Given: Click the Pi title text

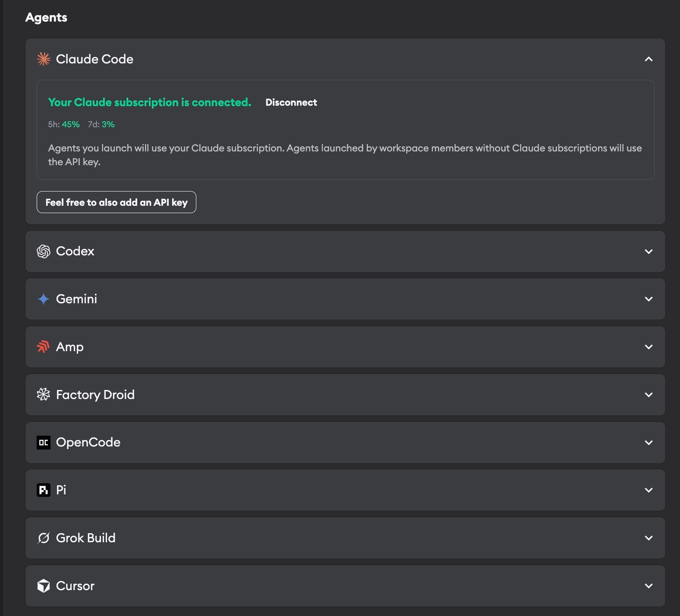Looking at the screenshot, I should pyautogui.click(x=61, y=490).
